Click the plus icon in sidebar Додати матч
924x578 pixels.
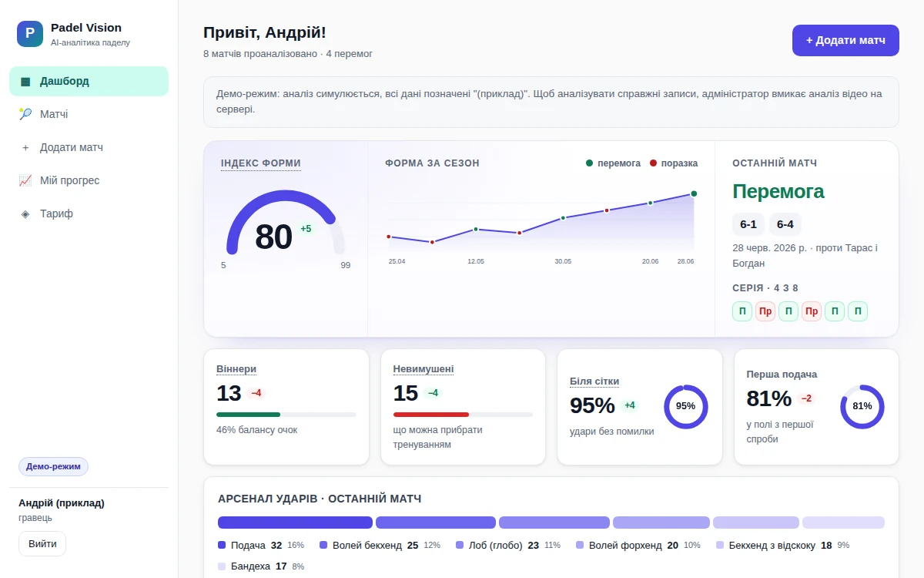(x=25, y=147)
